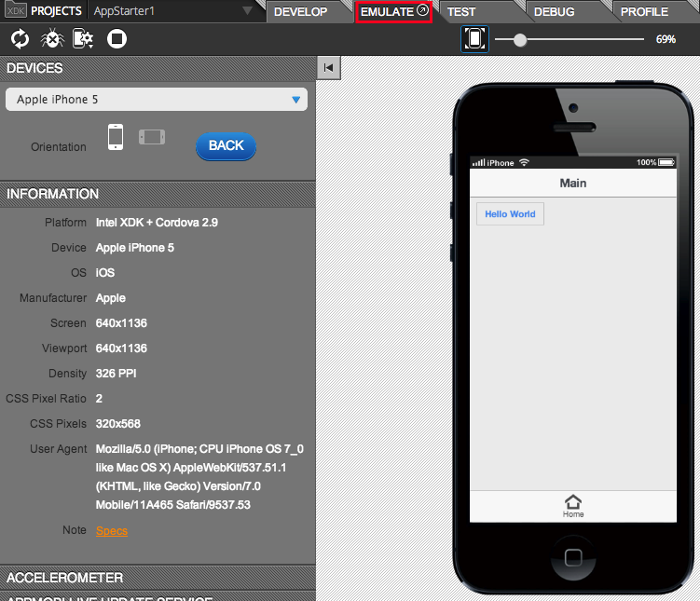Click the XDK logo icon
Screen dimensions: 700x601
pos(16,10)
